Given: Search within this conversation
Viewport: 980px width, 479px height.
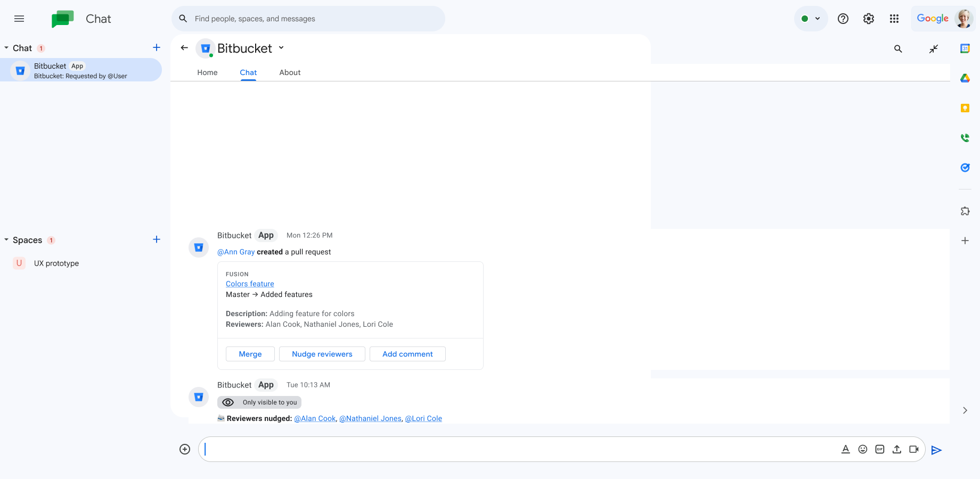Looking at the screenshot, I should (898, 49).
